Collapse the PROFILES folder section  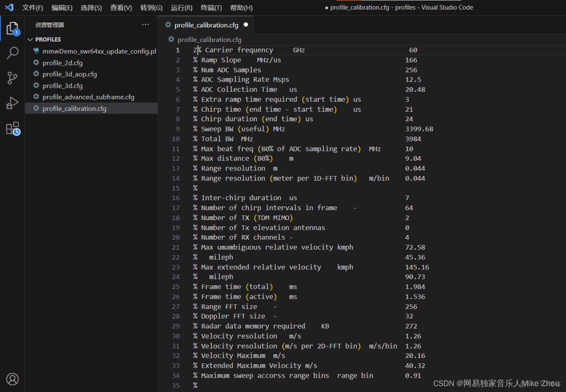31,40
